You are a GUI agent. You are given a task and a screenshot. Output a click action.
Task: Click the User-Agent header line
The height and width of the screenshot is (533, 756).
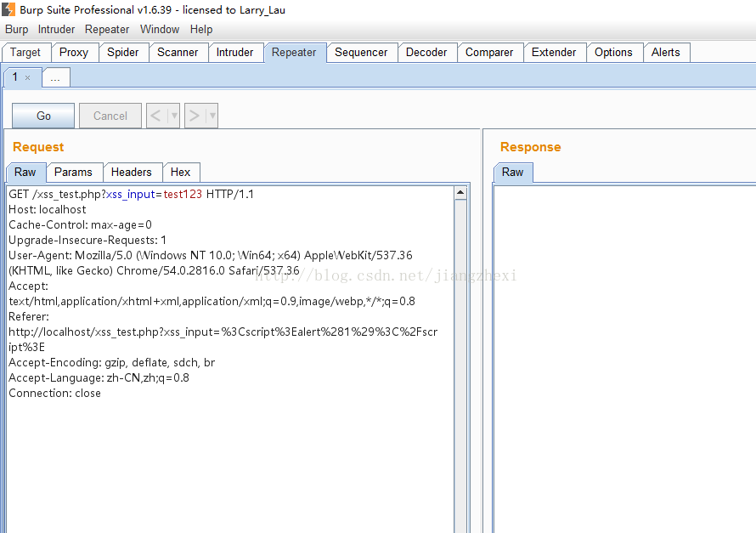click(x=211, y=263)
